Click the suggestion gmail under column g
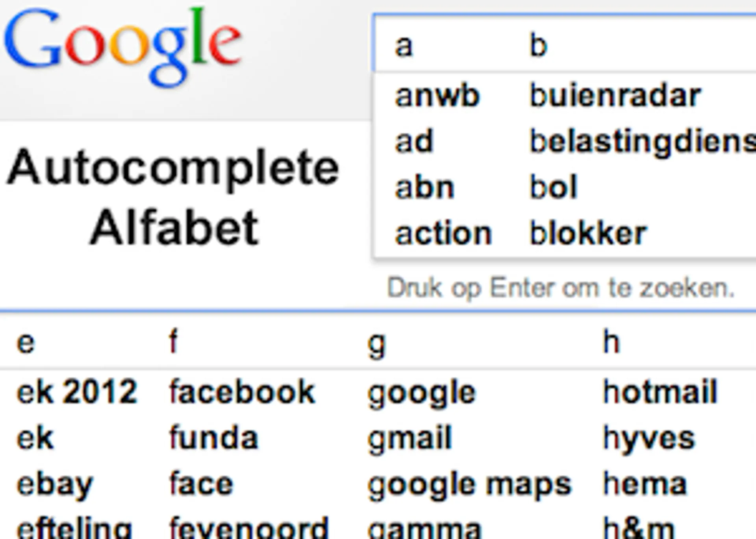 click(x=409, y=437)
